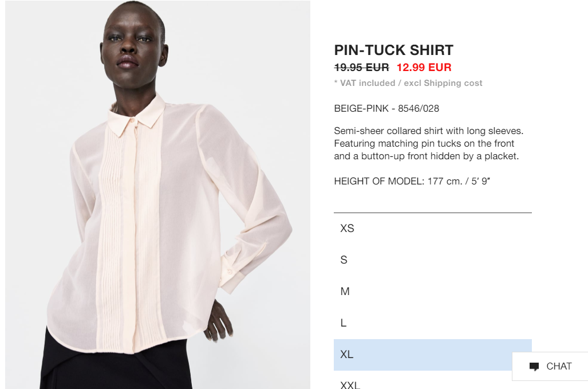Click the chat speech bubble icon

534,367
